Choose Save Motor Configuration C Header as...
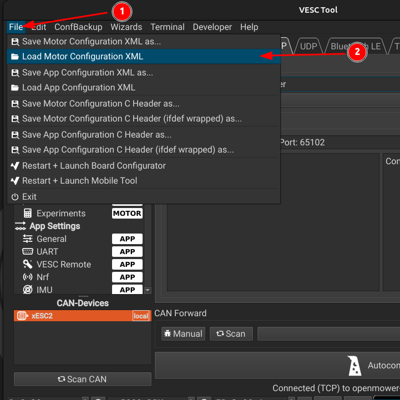Image resolution: width=400 pixels, height=400 pixels. coord(143,104)
